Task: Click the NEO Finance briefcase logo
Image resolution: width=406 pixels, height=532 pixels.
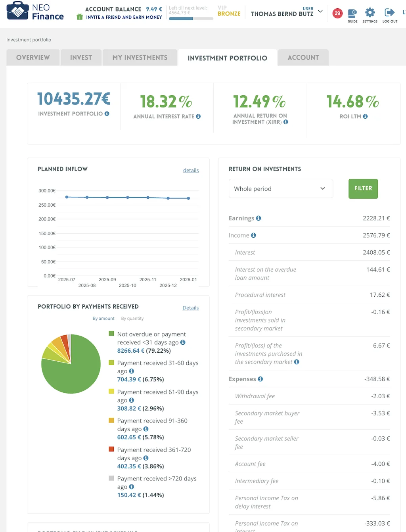Action: [x=17, y=11]
